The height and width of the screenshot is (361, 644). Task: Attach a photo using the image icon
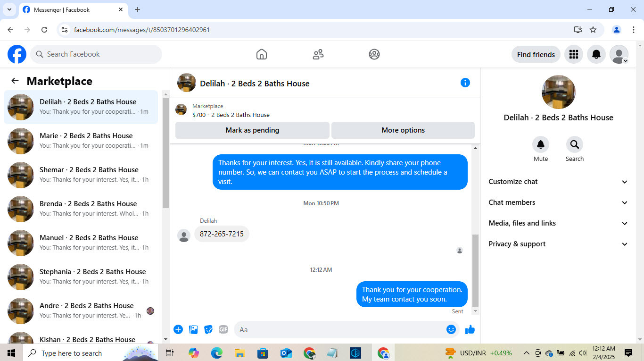pyautogui.click(x=193, y=329)
